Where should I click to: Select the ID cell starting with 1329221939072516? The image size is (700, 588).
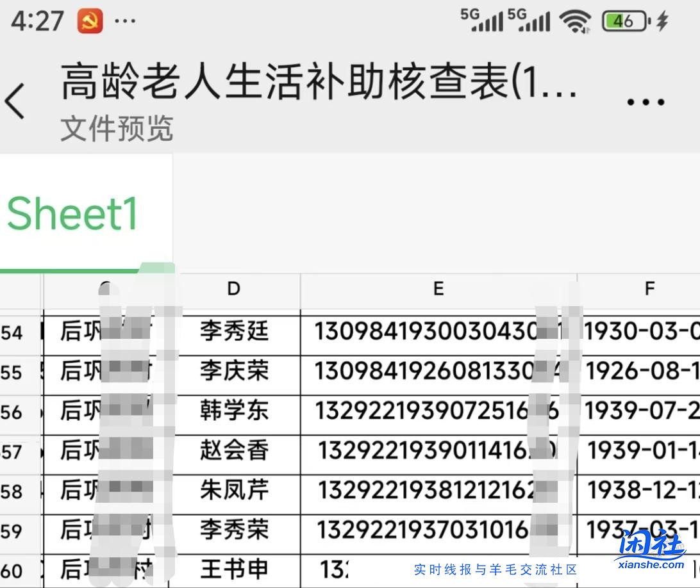point(438,412)
